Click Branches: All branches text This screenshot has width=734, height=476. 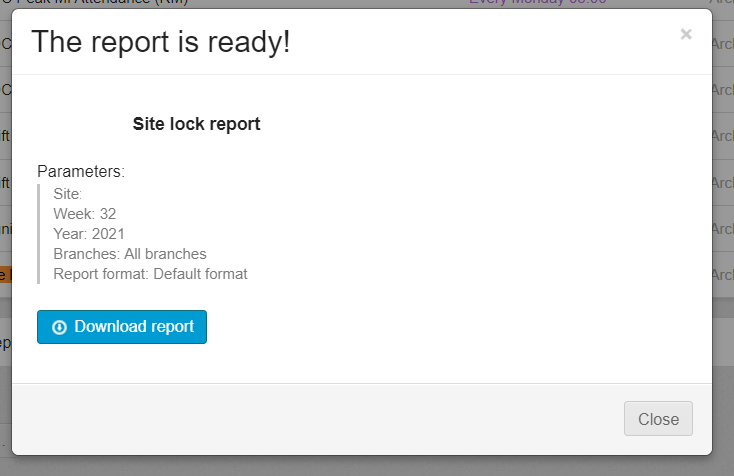click(x=130, y=254)
